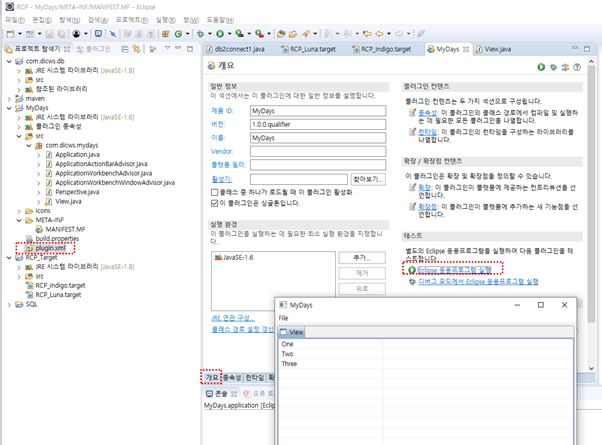Collapse all in Project Explorer

(125, 49)
